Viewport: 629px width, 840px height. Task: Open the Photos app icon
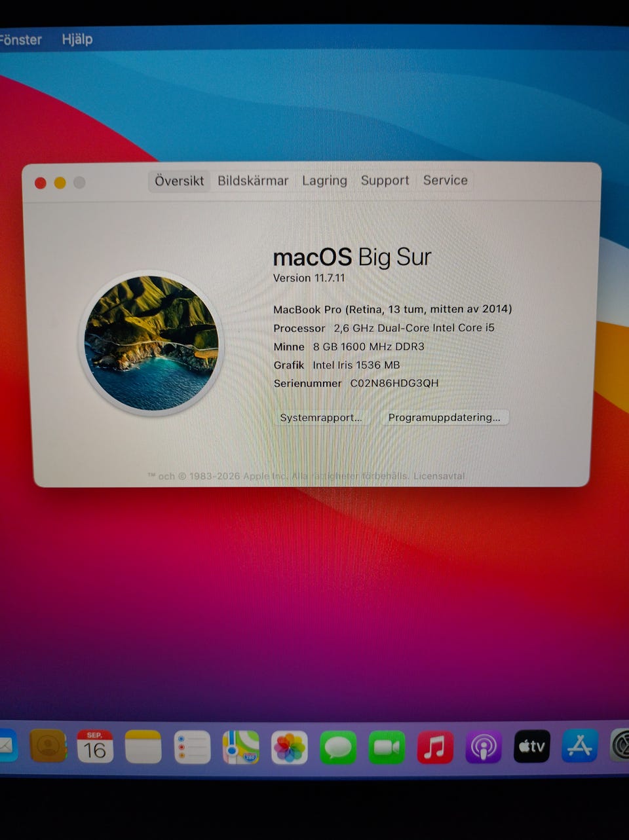tap(290, 747)
